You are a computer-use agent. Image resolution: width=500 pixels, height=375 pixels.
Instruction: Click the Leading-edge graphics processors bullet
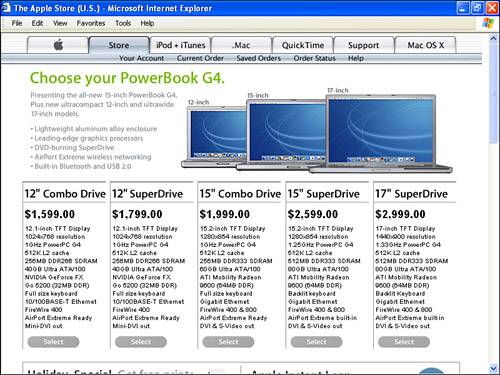click(x=87, y=138)
